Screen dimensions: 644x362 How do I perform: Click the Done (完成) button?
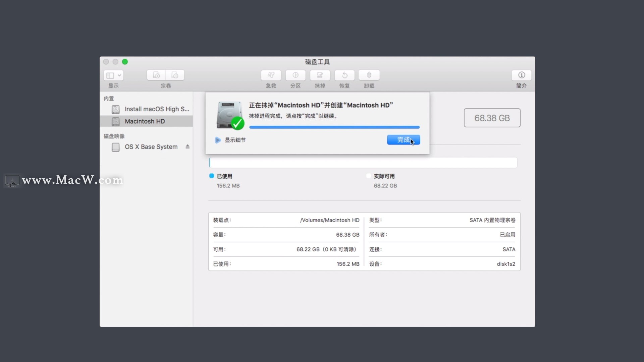click(403, 140)
